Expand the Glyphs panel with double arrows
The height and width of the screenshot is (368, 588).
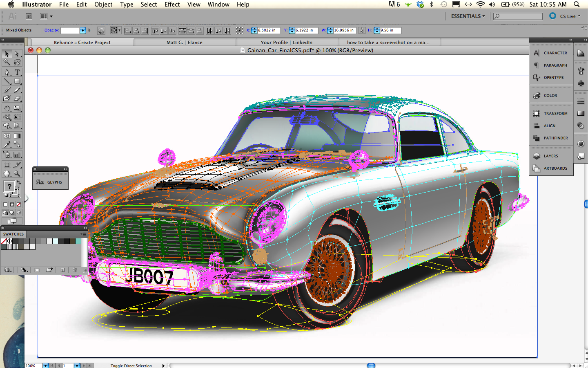[65, 169]
